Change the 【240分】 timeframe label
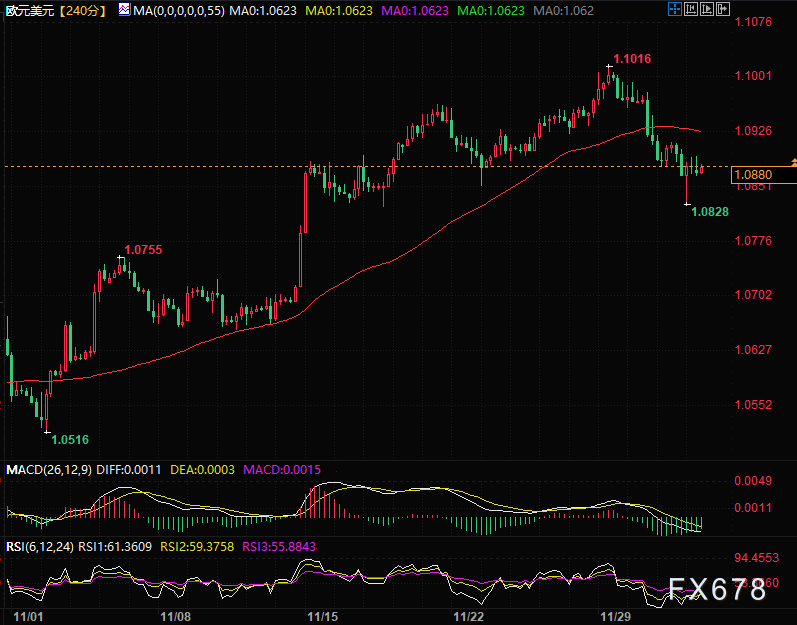This screenshot has width=797, height=625. click(x=83, y=10)
